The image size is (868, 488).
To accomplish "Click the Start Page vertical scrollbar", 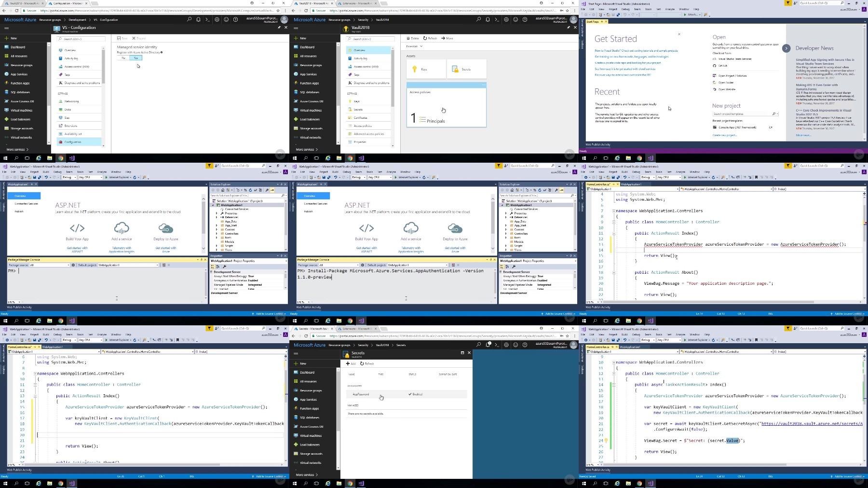I will pyautogui.click(x=865, y=82).
